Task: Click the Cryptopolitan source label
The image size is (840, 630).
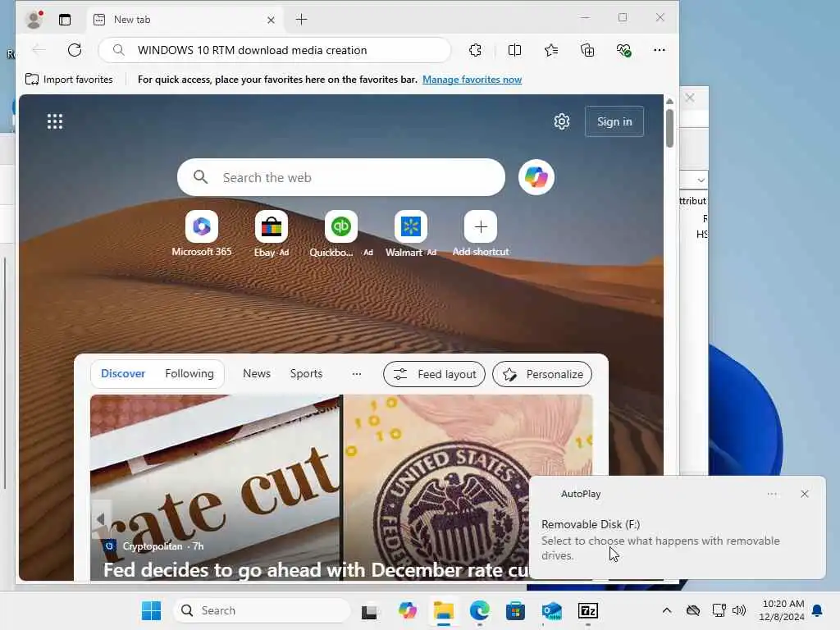Action: [152, 546]
